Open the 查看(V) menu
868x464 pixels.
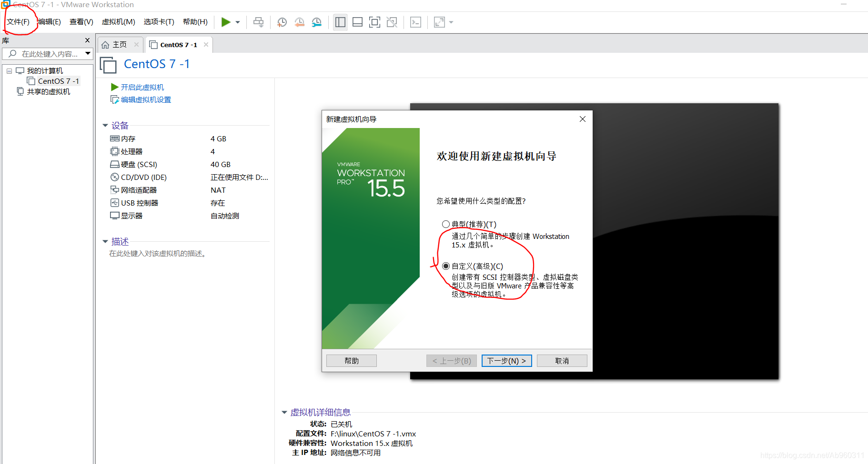81,22
